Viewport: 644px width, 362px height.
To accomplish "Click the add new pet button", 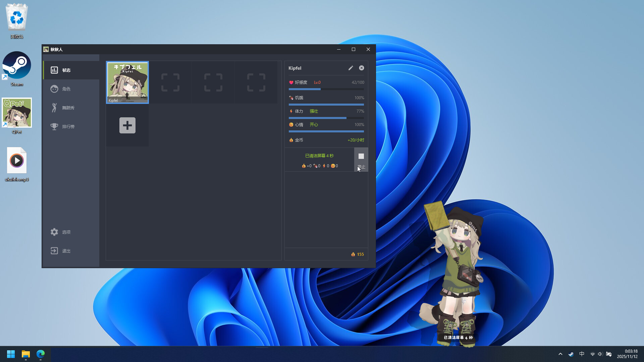I will click(x=127, y=125).
